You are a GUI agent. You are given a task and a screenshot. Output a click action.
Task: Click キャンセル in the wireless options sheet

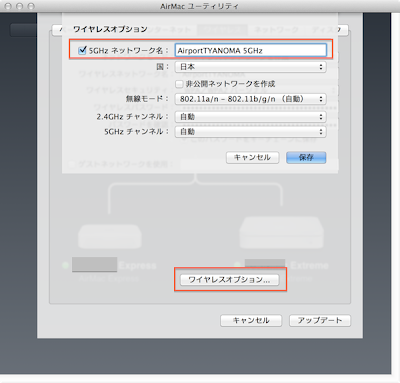(252, 157)
